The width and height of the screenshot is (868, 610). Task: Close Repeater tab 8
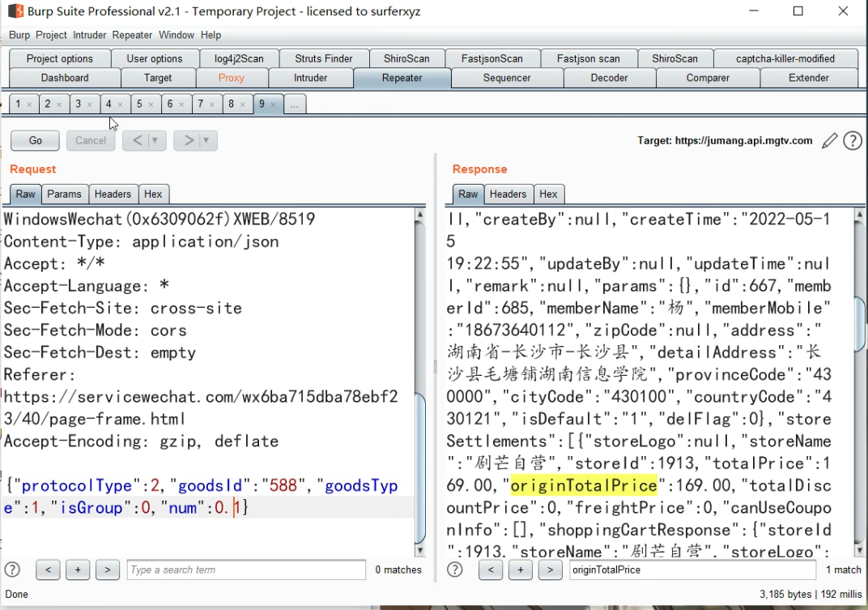(242, 105)
